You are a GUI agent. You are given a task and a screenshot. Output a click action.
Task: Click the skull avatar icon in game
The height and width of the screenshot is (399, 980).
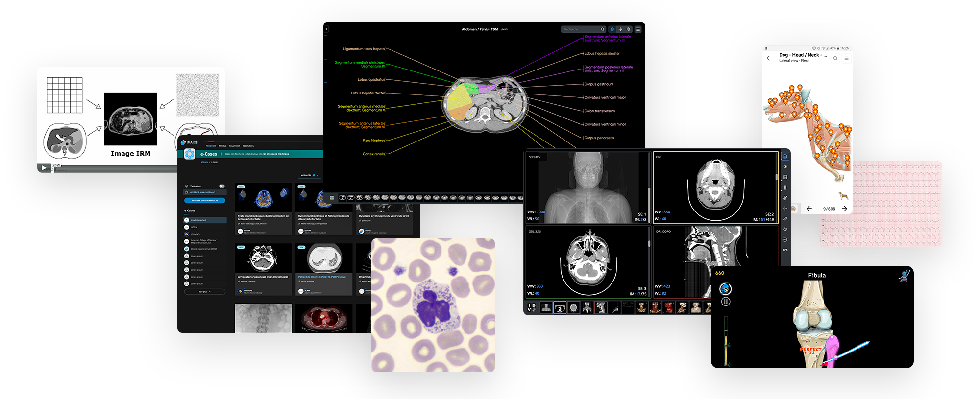click(726, 289)
